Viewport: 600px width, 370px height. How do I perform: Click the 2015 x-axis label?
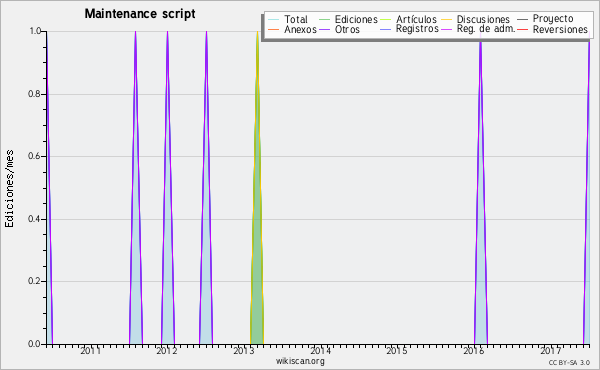tap(397, 351)
